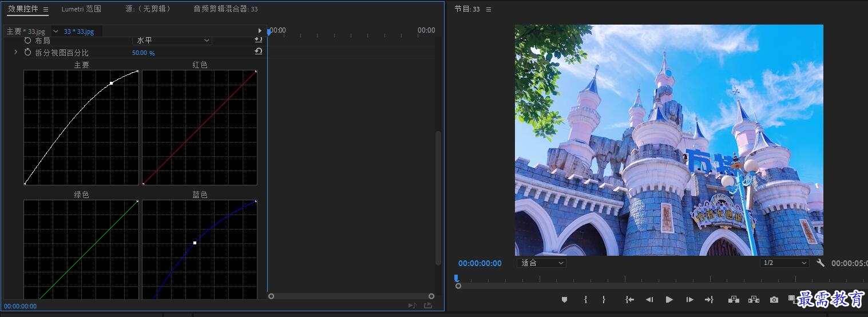Image resolution: width=868 pixels, height=317 pixels.
Task: Open the 音频剪辑混合器: 33 tab
Action: click(x=225, y=9)
